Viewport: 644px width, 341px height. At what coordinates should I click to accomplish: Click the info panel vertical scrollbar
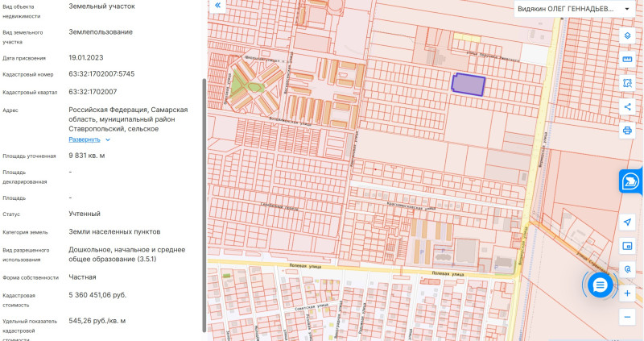(204, 202)
